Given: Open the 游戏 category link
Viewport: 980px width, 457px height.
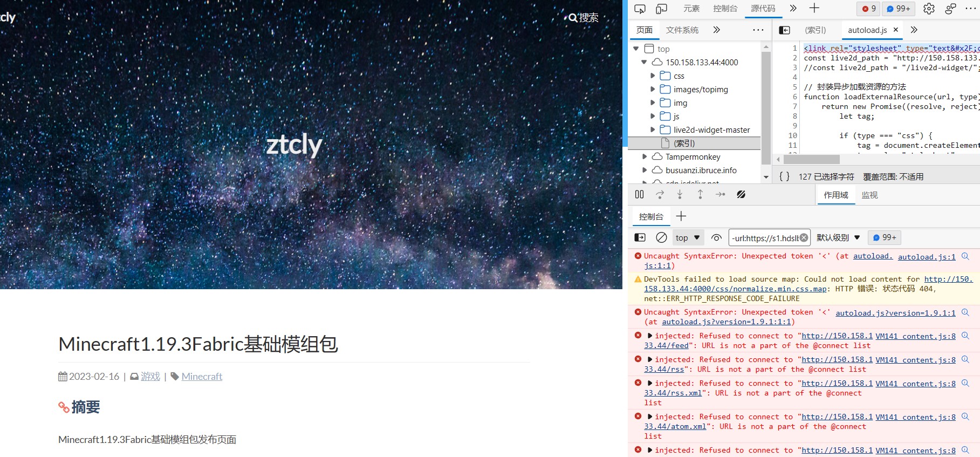Looking at the screenshot, I should pyautogui.click(x=150, y=377).
